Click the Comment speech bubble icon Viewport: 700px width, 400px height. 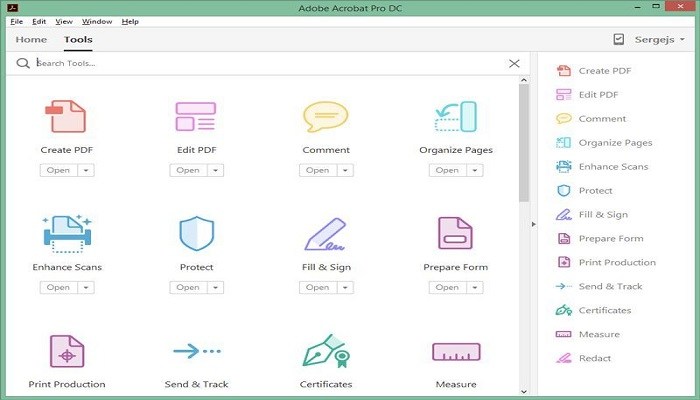click(x=325, y=117)
